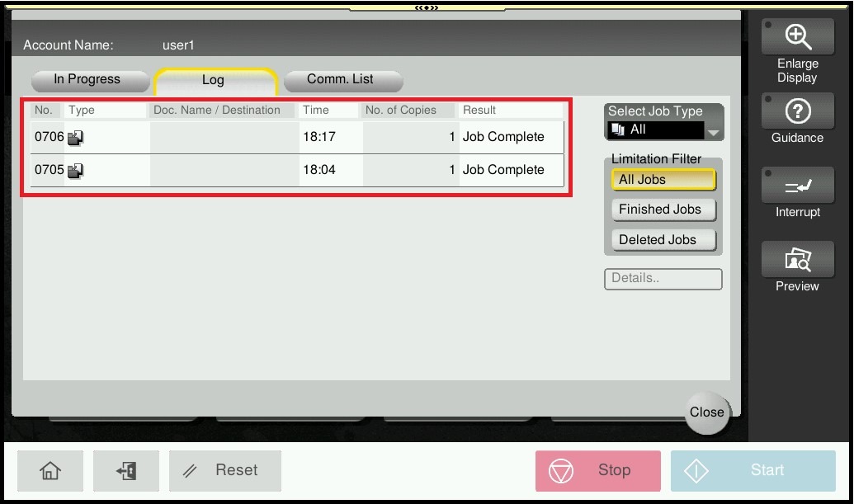This screenshot has height=504, width=854.
Task: Click copy type icon for job 0705
Action: (76, 171)
